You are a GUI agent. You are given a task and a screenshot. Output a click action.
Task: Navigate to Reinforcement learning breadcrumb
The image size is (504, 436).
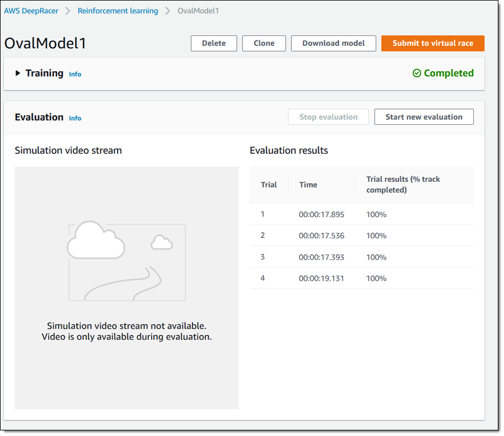tap(118, 11)
